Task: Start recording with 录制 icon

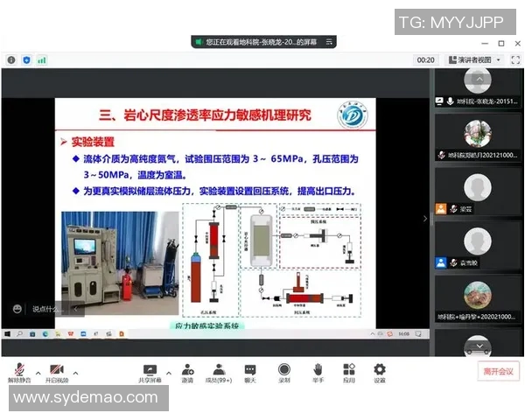Action: pos(283,373)
